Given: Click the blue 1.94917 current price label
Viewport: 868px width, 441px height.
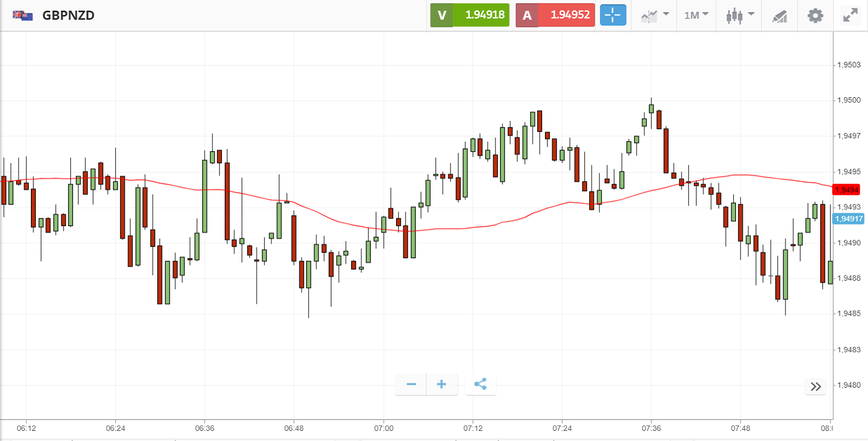Looking at the screenshot, I should 848,219.
